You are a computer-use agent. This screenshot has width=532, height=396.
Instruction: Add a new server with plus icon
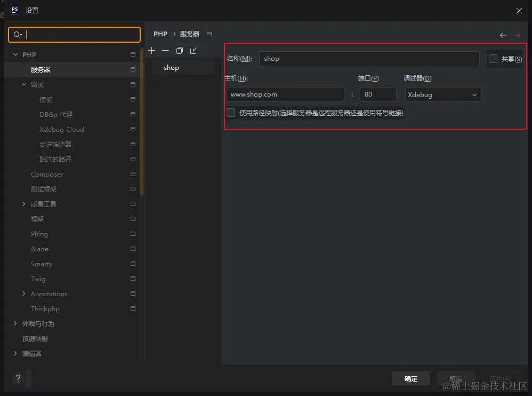pos(152,51)
